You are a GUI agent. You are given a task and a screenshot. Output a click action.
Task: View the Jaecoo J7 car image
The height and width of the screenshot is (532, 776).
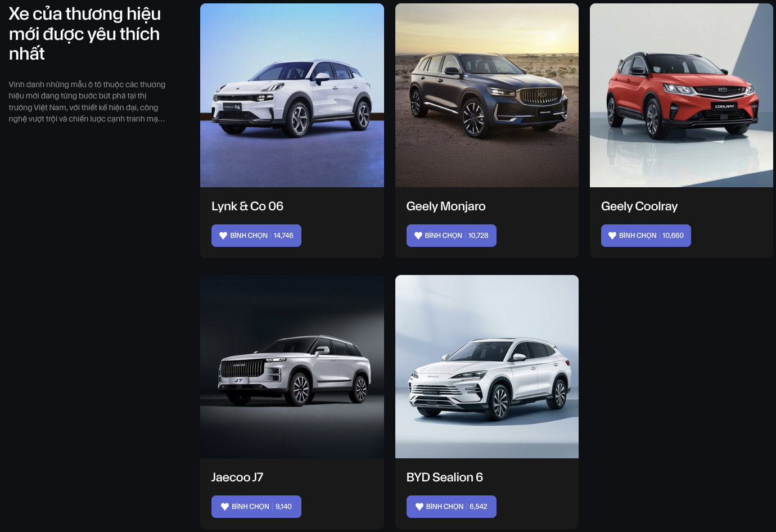coord(292,367)
